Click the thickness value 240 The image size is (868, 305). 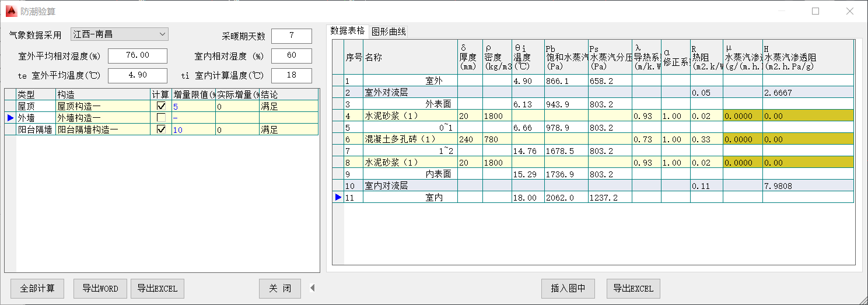pos(470,139)
